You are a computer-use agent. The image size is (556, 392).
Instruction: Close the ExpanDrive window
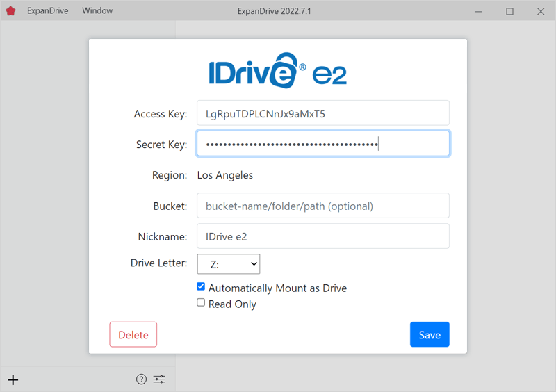541,11
